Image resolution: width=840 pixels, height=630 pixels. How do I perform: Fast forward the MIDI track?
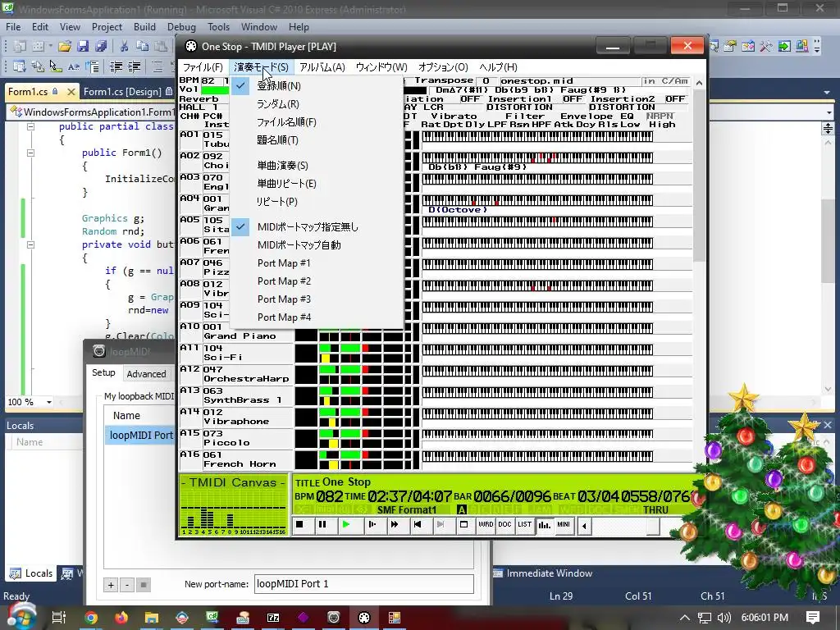click(395, 524)
